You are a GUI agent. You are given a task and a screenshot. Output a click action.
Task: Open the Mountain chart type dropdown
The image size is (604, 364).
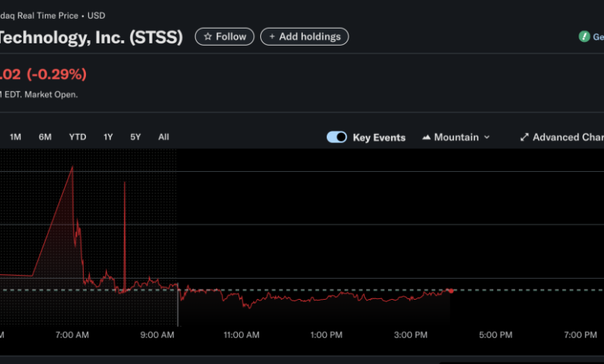[456, 137]
